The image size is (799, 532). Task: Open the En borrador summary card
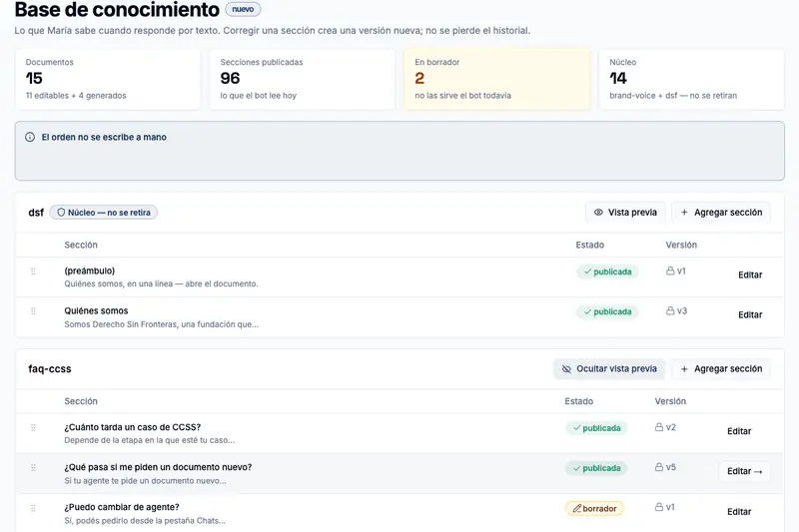(x=497, y=80)
